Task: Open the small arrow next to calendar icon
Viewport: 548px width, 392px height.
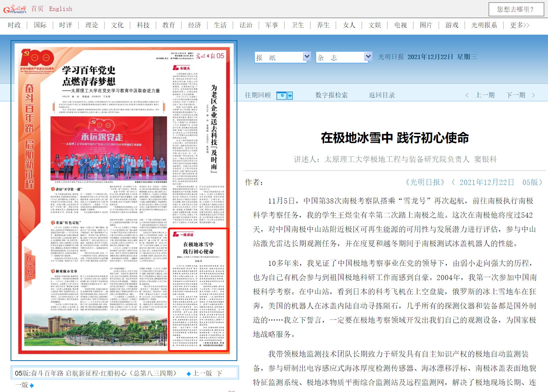Action: click(290, 96)
